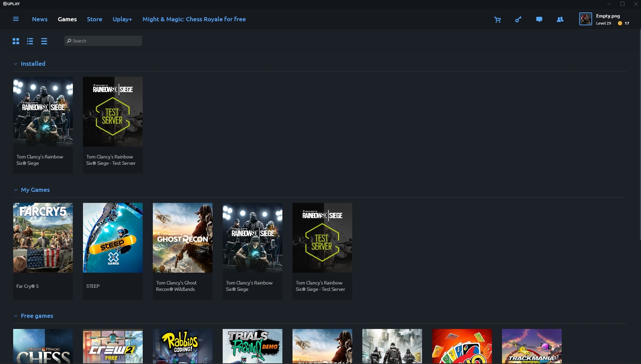
Task: Click the Installed section heading
Action: tap(33, 64)
